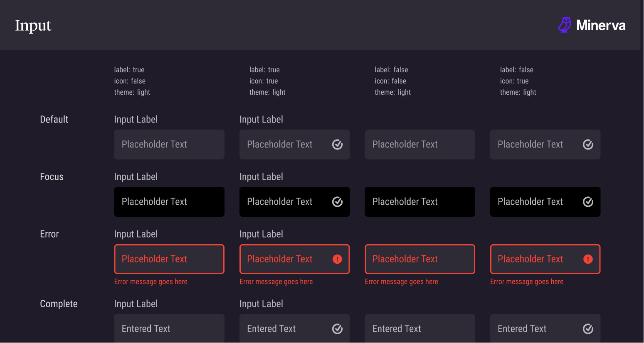Screen dimensions: 644x343
Task: Click the checkmark icon in the unlabeled Complete input
Action: [x=588, y=329]
